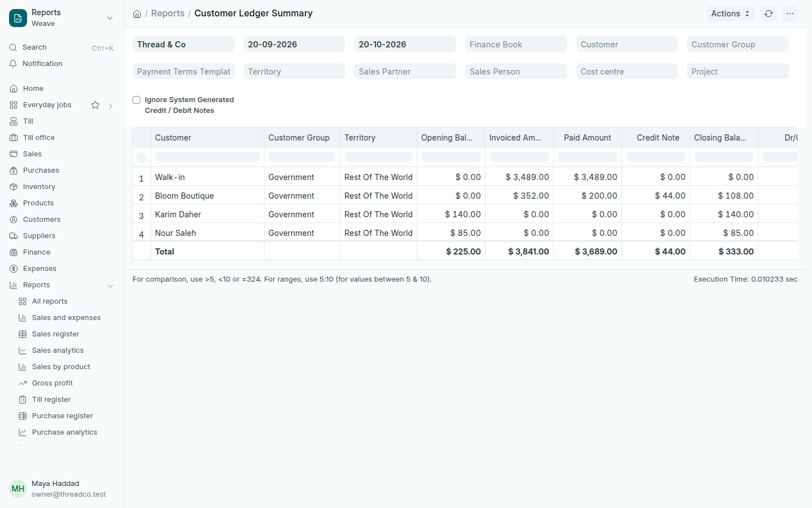The width and height of the screenshot is (812, 508).
Task: Open Sales and expenses report
Action: [66, 318]
